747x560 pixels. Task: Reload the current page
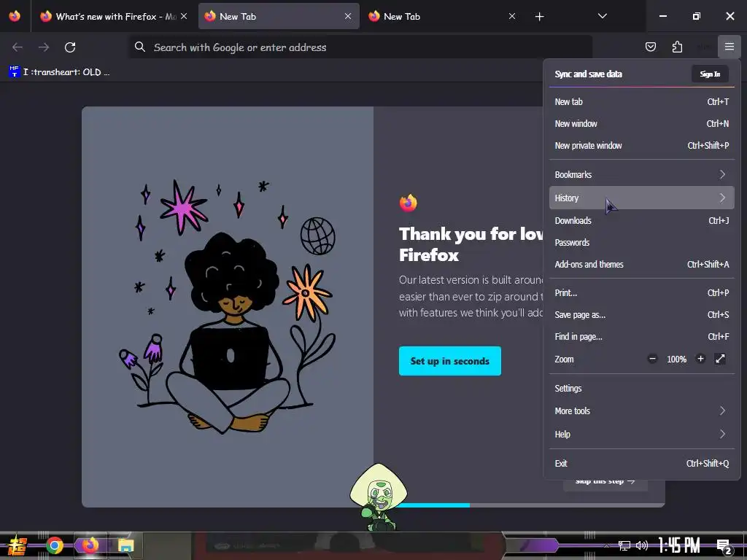pyautogui.click(x=70, y=47)
